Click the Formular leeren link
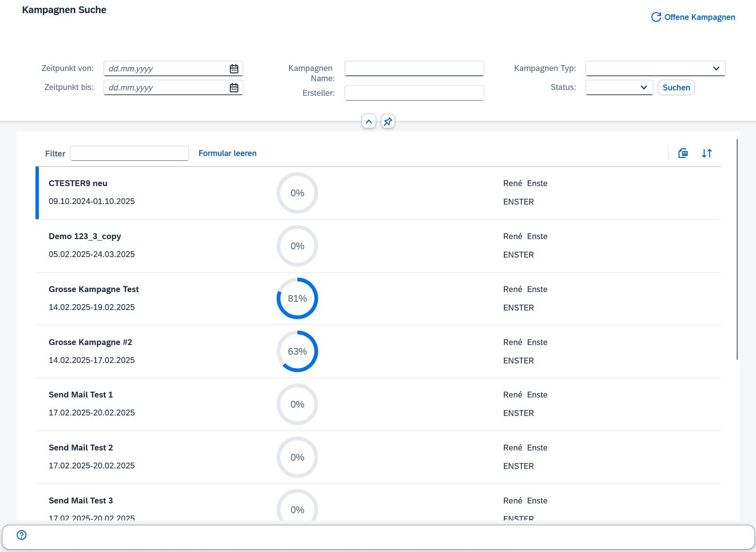The width and height of the screenshot is (756, 552). pyautogui.click(x=227, y=153)
